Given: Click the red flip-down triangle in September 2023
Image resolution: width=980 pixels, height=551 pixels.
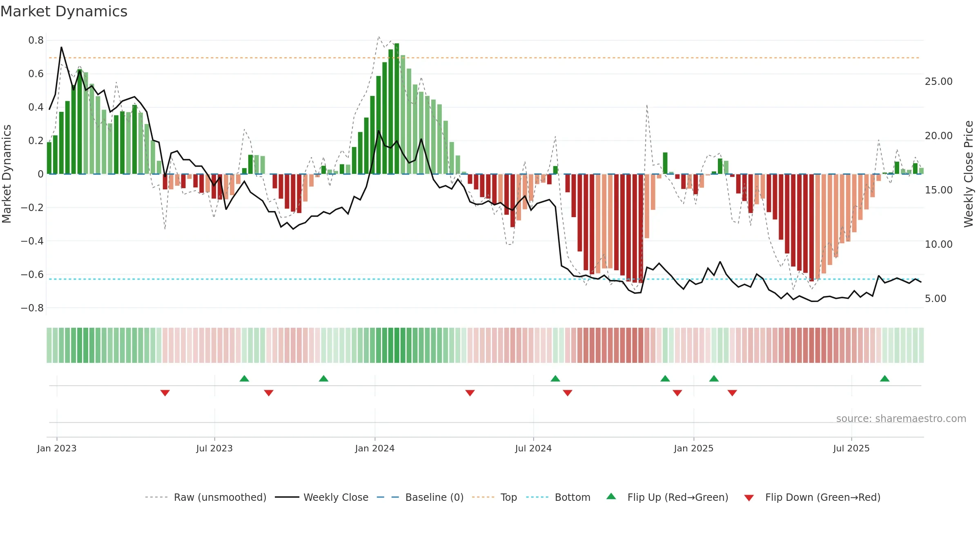Looking at the screenshot, I should (269, 393).
